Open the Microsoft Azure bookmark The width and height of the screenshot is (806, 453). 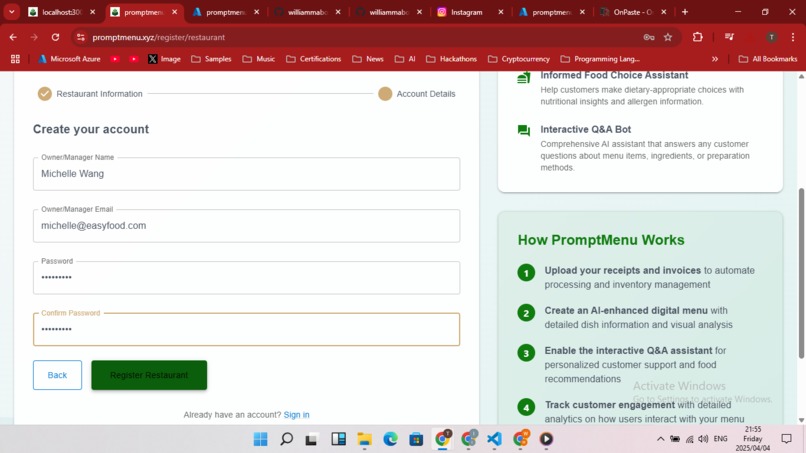tap(69, 59)
